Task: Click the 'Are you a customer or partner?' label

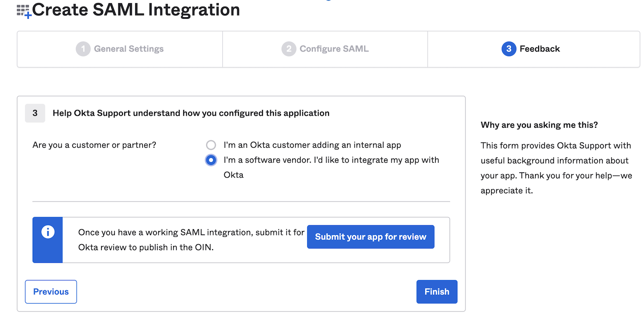Action: click(x=94, y=145)
